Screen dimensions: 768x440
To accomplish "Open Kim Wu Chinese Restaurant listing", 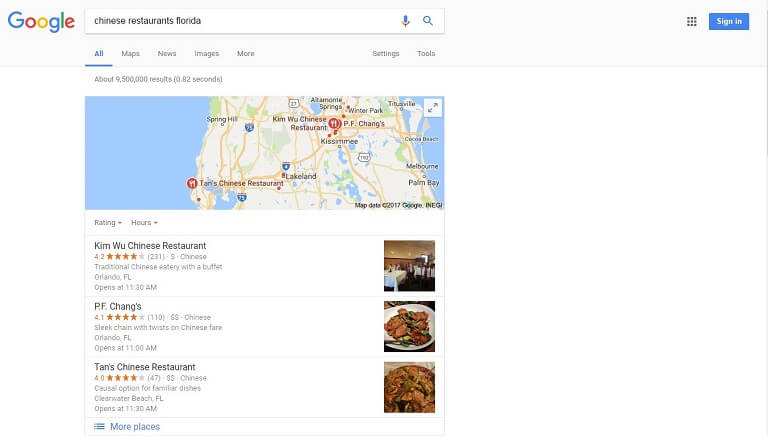I will pos(150,245).
